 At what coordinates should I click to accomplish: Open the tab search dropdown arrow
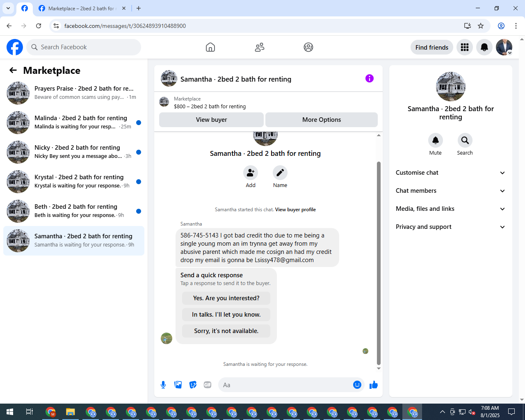[8, 8]
